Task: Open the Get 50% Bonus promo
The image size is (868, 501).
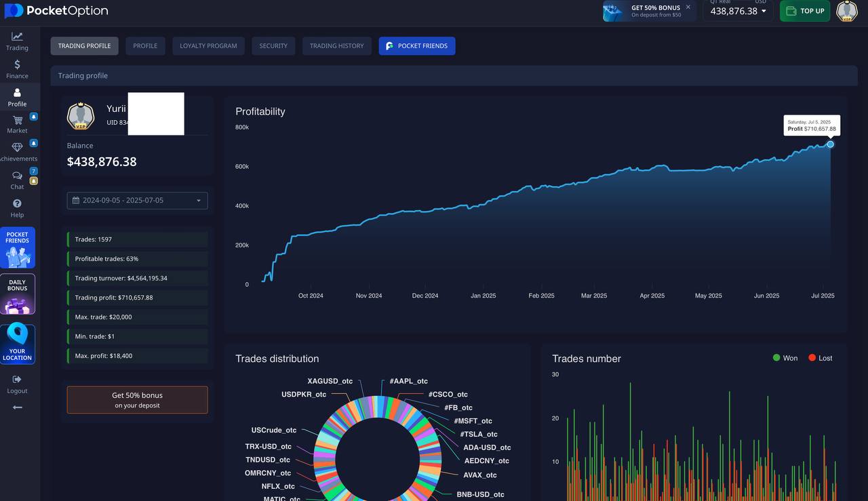Action: (x=649, y=11)
